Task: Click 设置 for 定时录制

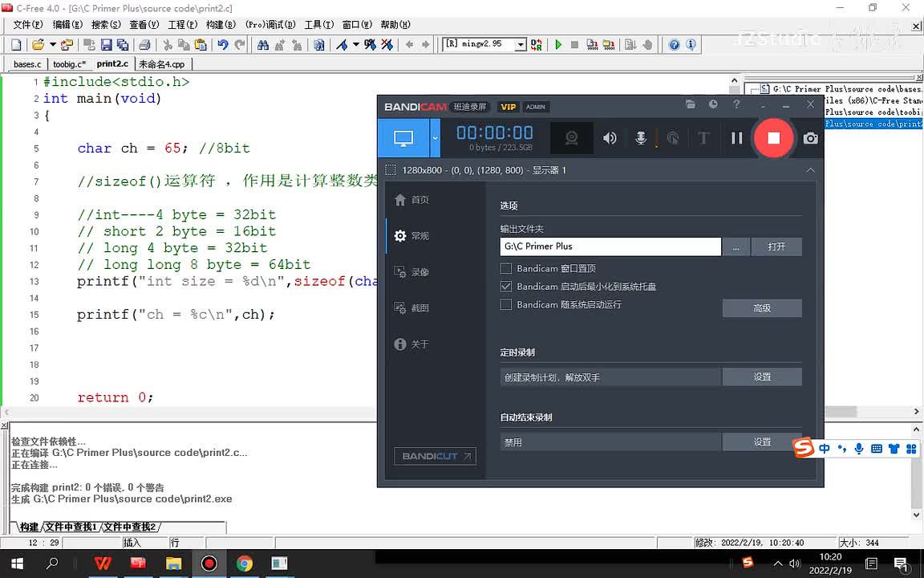Action: coord(762,377)
